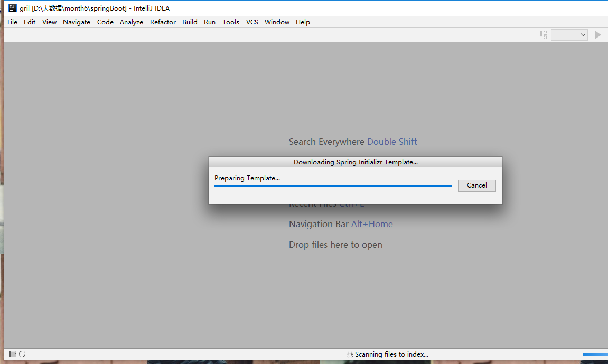Open the Navigate menu

click(77, 22)
